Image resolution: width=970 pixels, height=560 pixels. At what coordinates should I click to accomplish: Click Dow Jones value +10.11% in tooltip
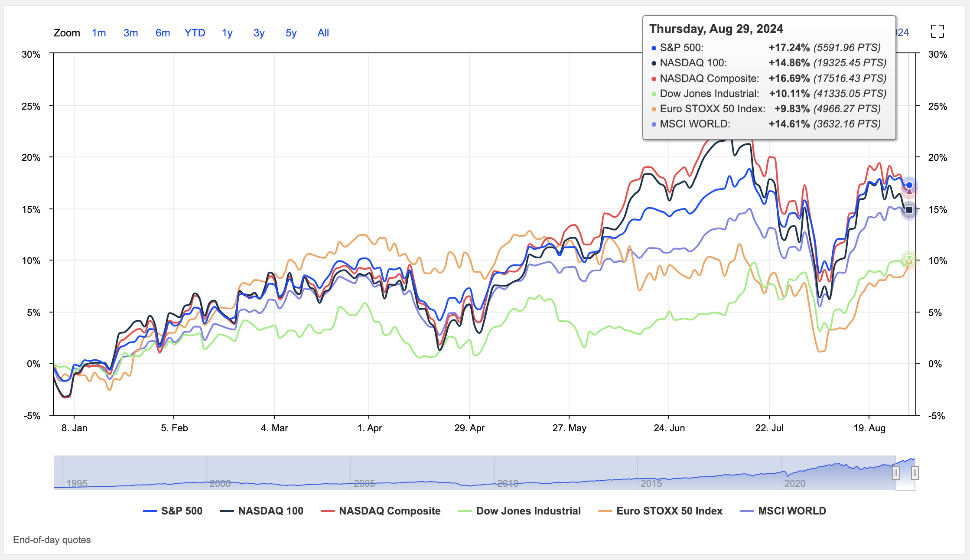789,94
